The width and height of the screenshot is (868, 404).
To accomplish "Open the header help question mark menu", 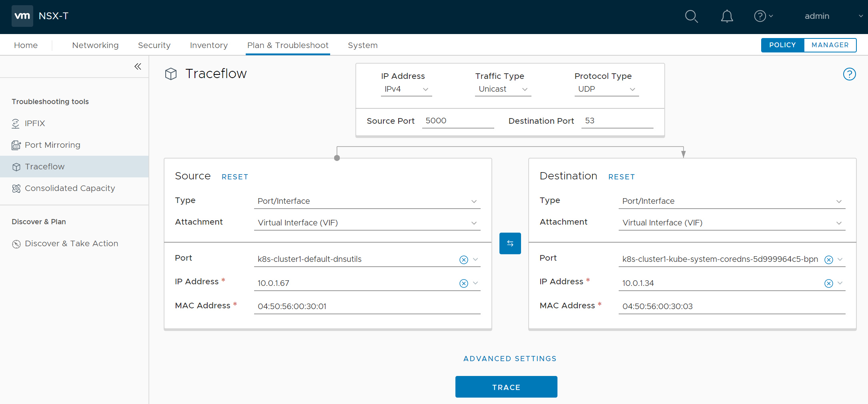I will [x=763, y=16].
